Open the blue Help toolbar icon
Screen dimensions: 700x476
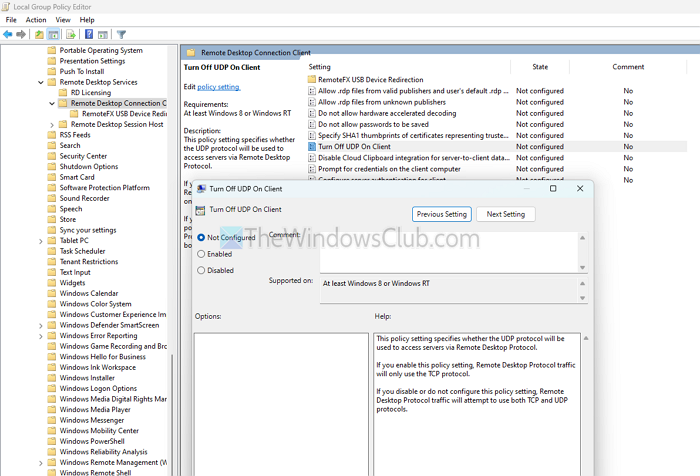89,34
